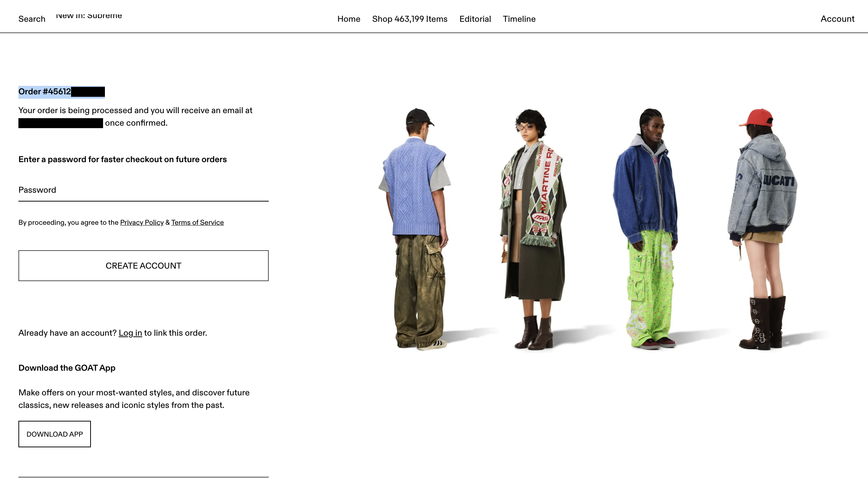868x479 pixels.
Task: Select the highlighted Order number text
Action: (61, 92)
